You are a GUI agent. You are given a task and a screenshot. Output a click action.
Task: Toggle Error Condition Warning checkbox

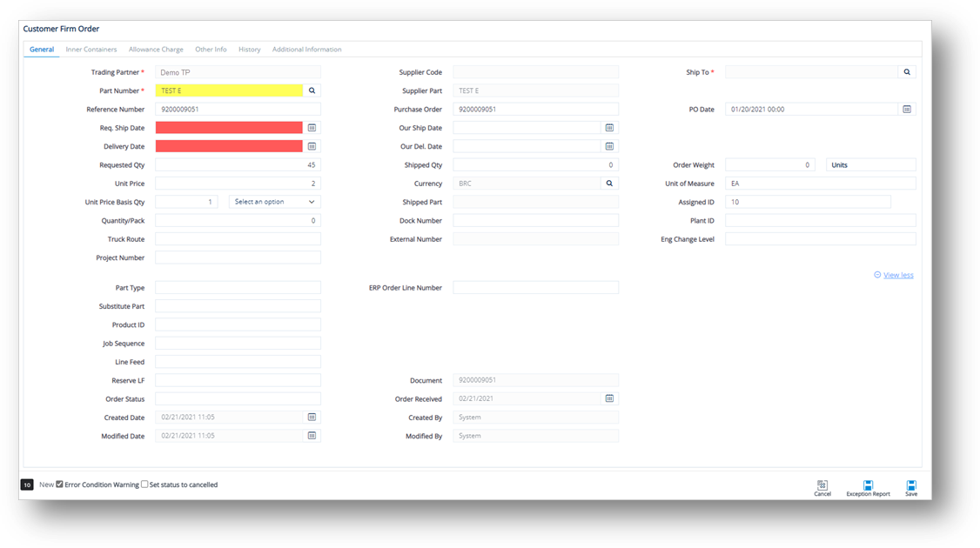(60, 485)
